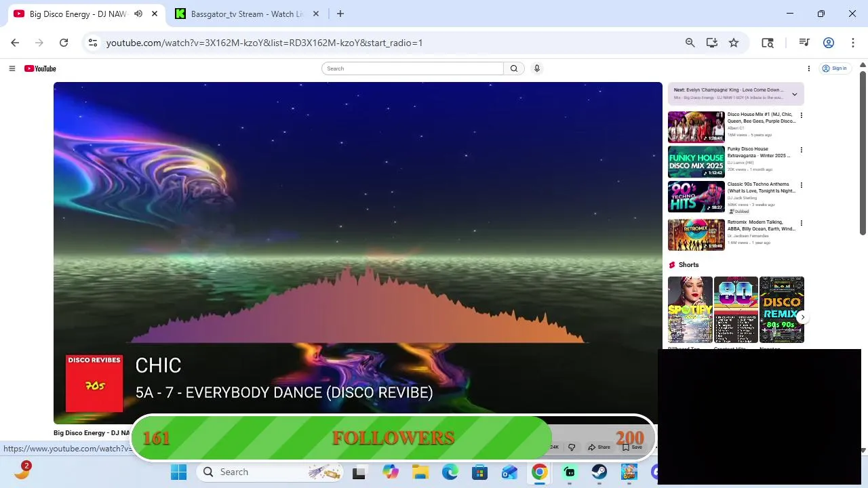The image size is (868, 488).
Task: Open Chrome side panel icon
Action: 768,43
